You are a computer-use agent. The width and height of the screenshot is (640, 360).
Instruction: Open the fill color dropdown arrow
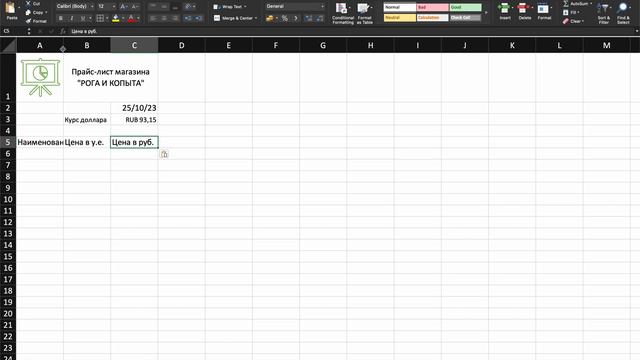coord(123,18)
